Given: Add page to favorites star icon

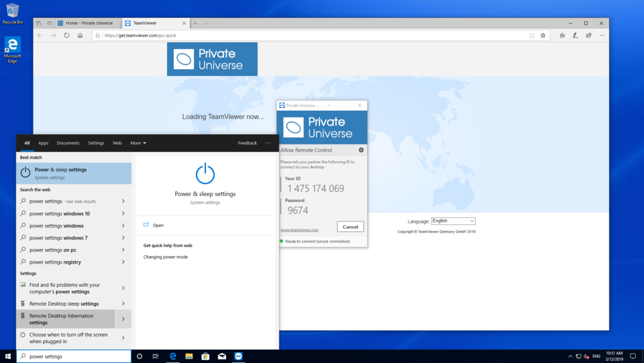Looking at the screenshot, I should 543,35.
